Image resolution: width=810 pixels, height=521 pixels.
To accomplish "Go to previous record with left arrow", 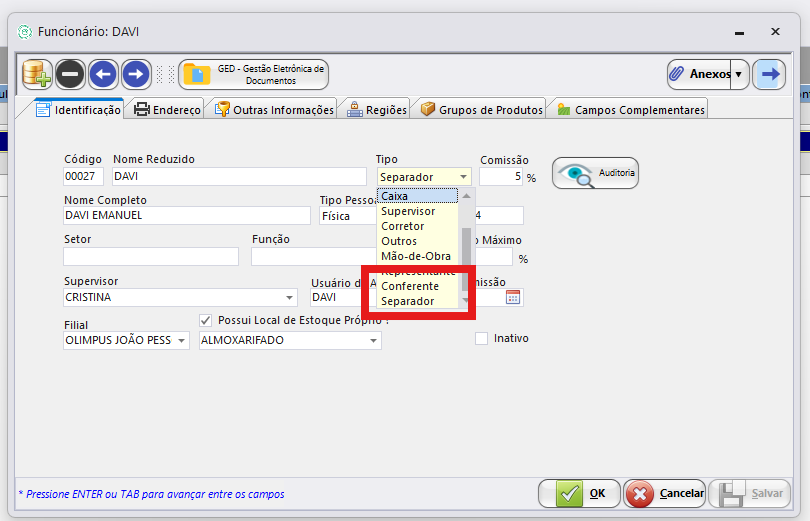I will 103,74.
